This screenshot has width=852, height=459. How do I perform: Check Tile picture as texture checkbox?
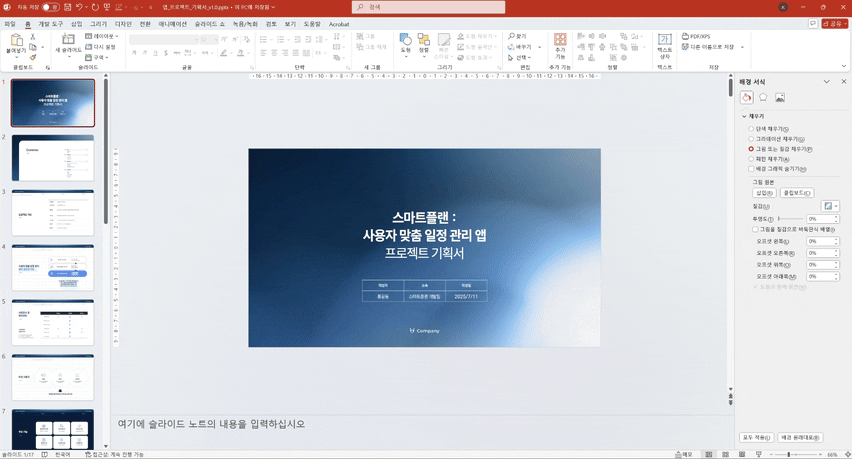(x=755, y=229)
